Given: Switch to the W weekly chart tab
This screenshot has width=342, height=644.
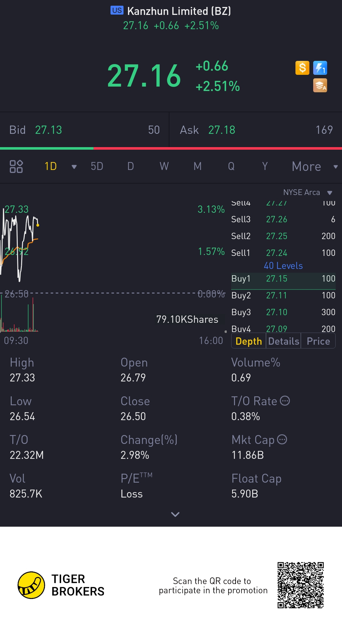Looking at the screenshot, I should (164, 166).
